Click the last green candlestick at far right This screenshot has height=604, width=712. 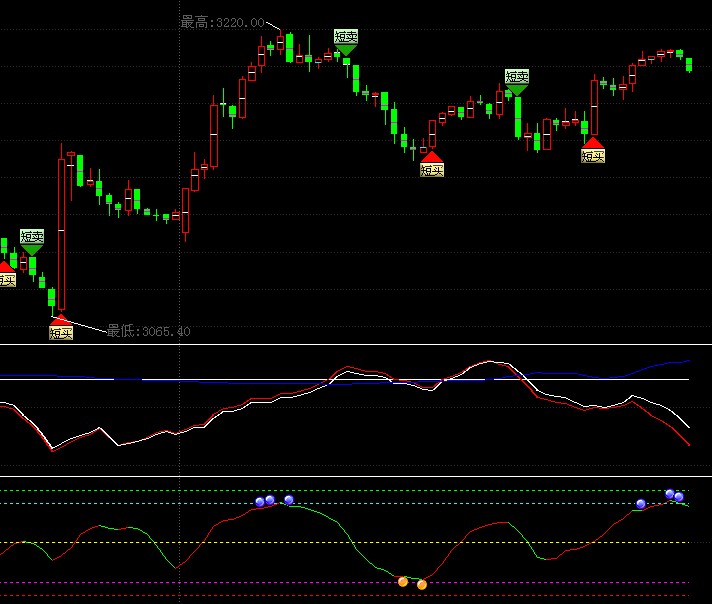click(689, 64)
